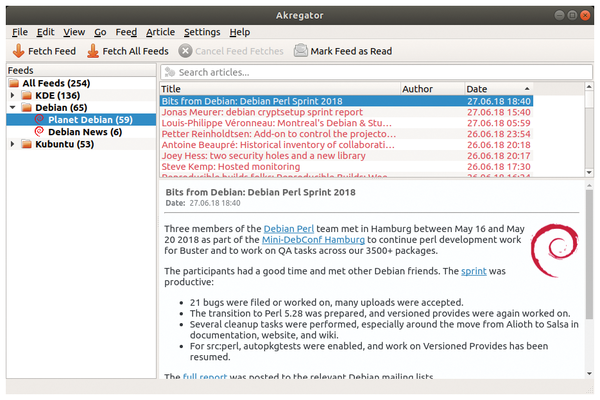Screen dimensions: 600x400
Task: Select the All Feeds (254) entry
Action: [56, 83]
